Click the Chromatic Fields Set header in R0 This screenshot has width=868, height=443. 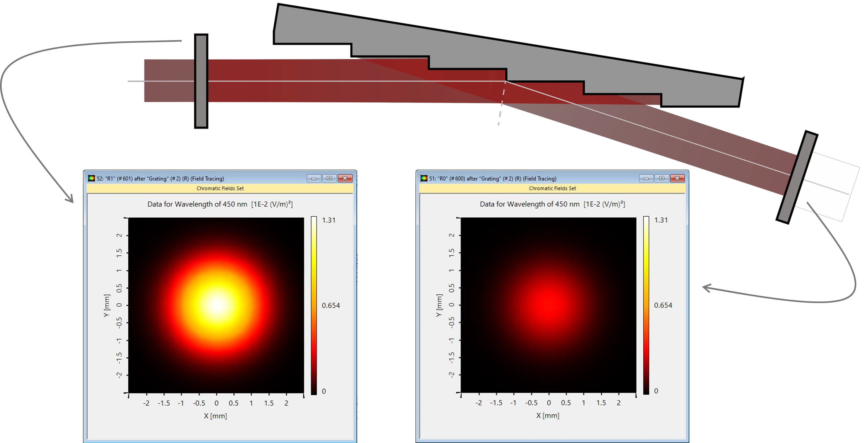552,189
